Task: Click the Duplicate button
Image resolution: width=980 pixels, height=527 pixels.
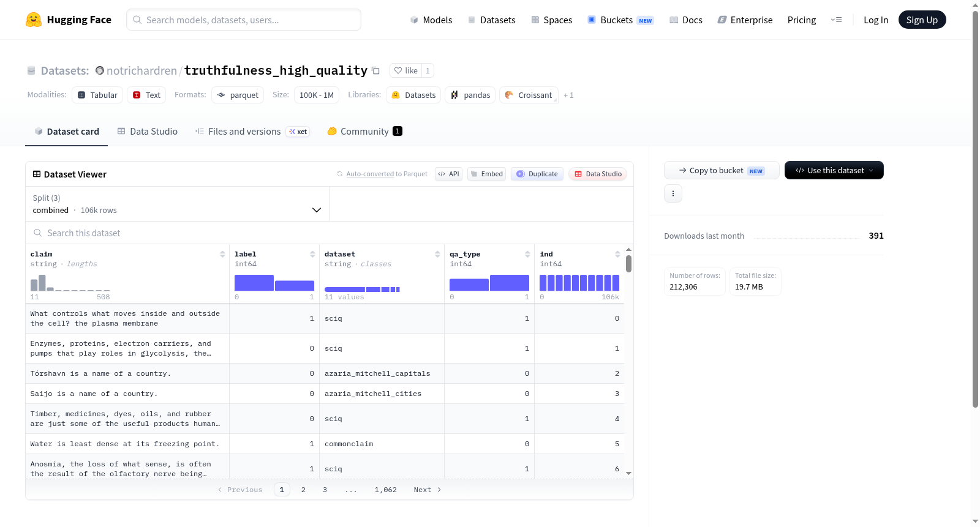Action: pyautogui.click(x=537, y=174)
